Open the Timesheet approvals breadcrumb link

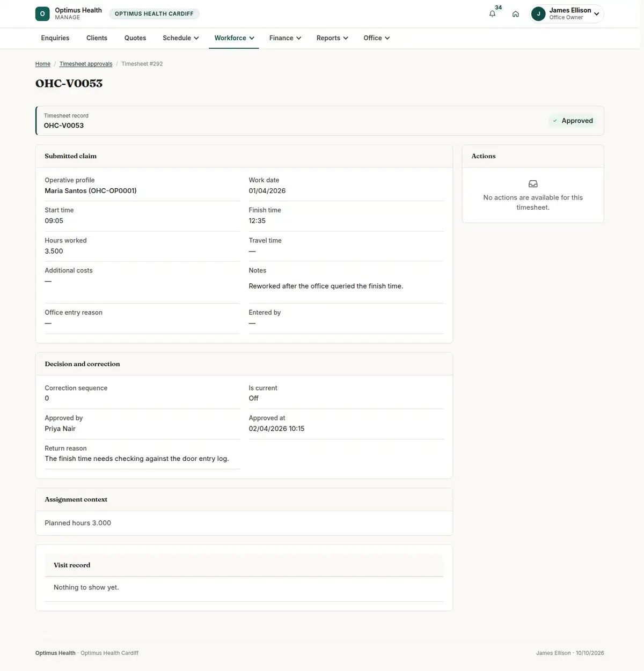coord(86,64)
